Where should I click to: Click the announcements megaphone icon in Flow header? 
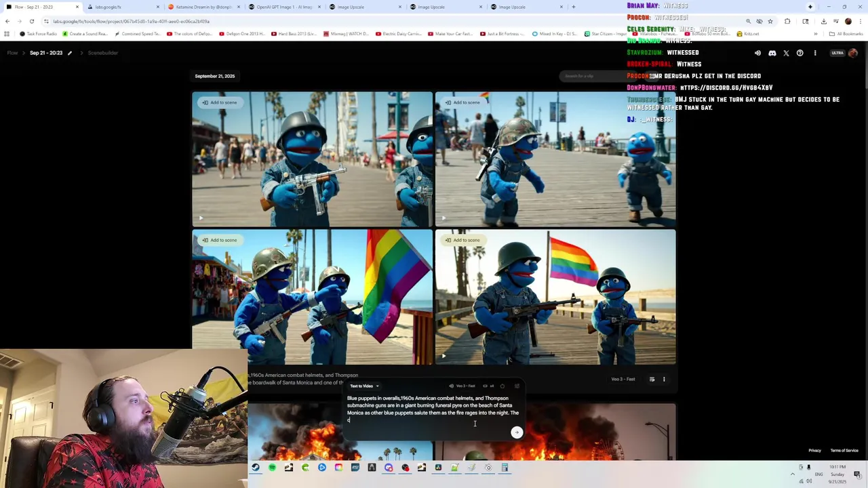[757, 53]
